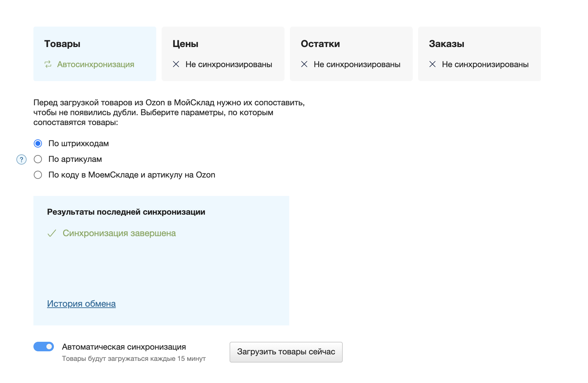Open the История обмена link

pos(81,304)
